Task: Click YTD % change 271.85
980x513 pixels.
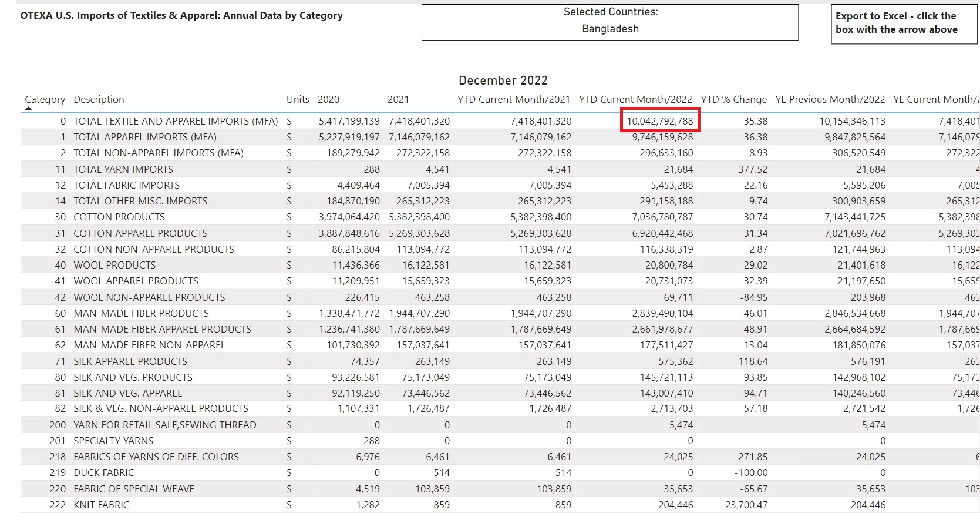Action: pos(753,457)
